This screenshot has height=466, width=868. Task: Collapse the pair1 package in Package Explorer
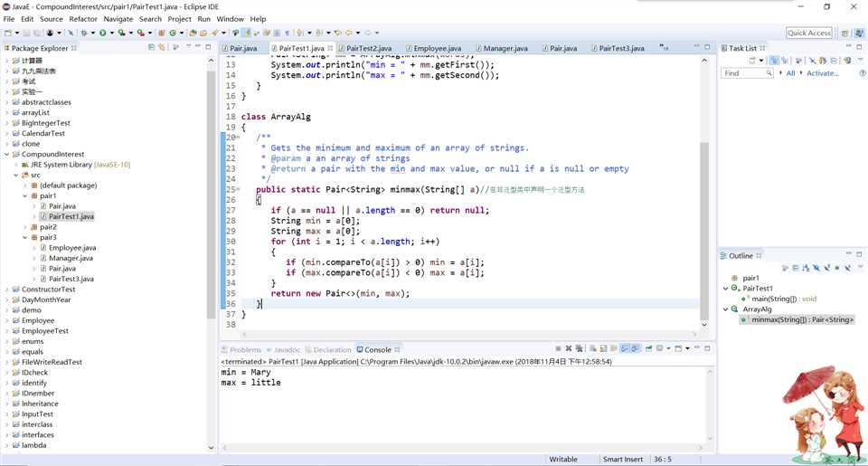(26, 195)
